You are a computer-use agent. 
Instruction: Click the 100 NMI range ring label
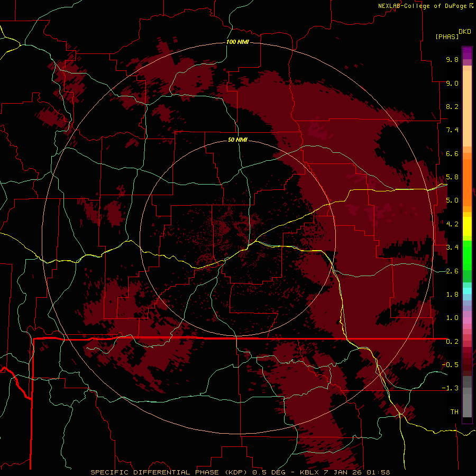pos(237,42)
